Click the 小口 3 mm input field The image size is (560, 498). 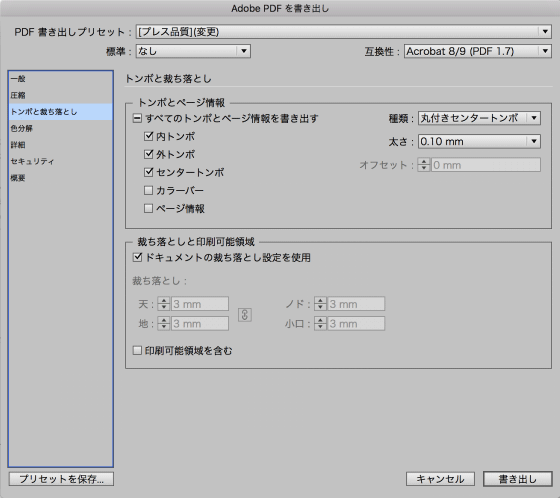point(356,323)
